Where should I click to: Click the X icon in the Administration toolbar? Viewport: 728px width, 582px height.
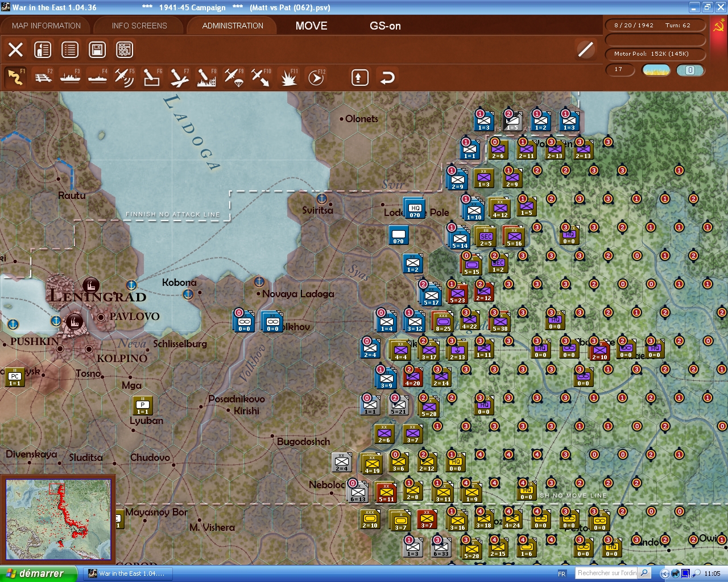pos(16,49)
